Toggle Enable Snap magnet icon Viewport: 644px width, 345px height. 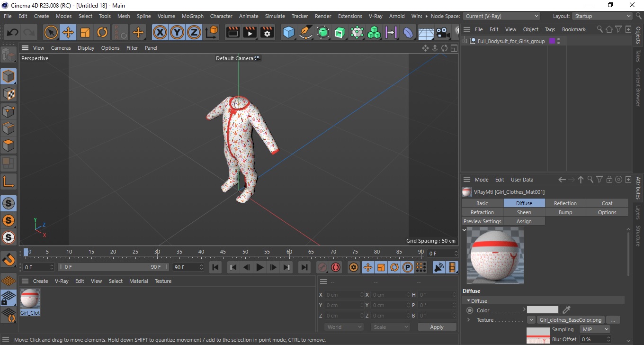coord(9,259)
